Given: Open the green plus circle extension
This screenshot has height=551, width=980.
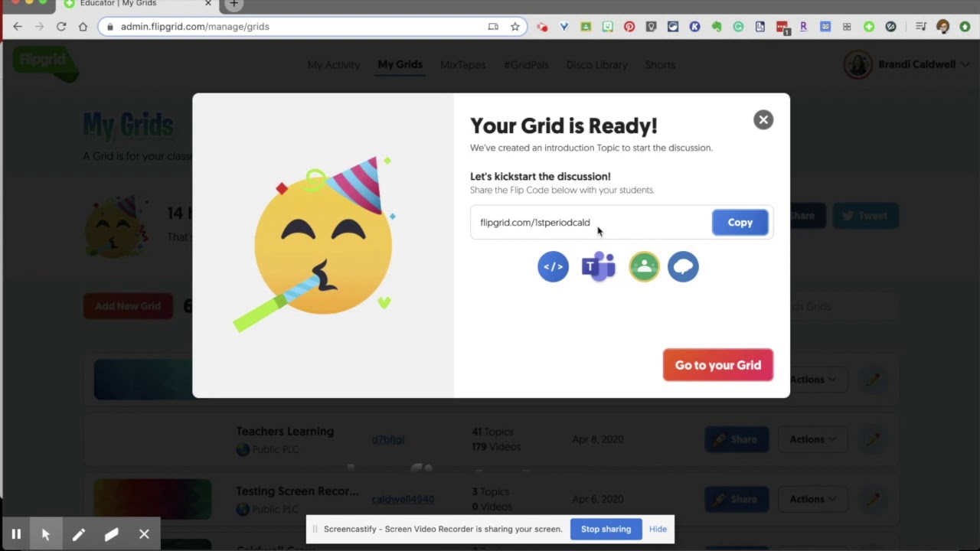Looking at the screenshot, I should pos(869,26).
